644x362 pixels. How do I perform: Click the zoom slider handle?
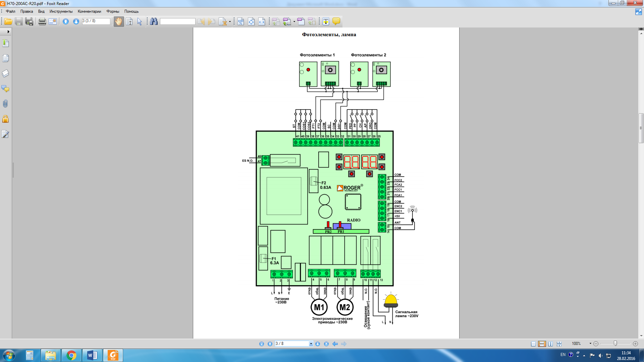pos(615,344)
